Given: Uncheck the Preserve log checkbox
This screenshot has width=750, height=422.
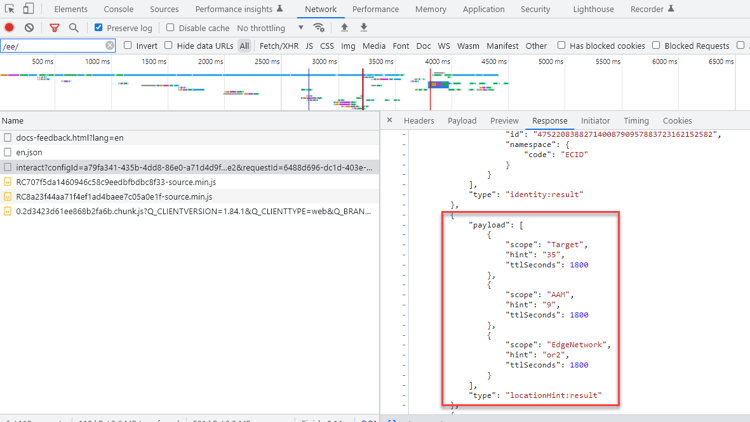Looking at the screenshot, I should (98, 28).
